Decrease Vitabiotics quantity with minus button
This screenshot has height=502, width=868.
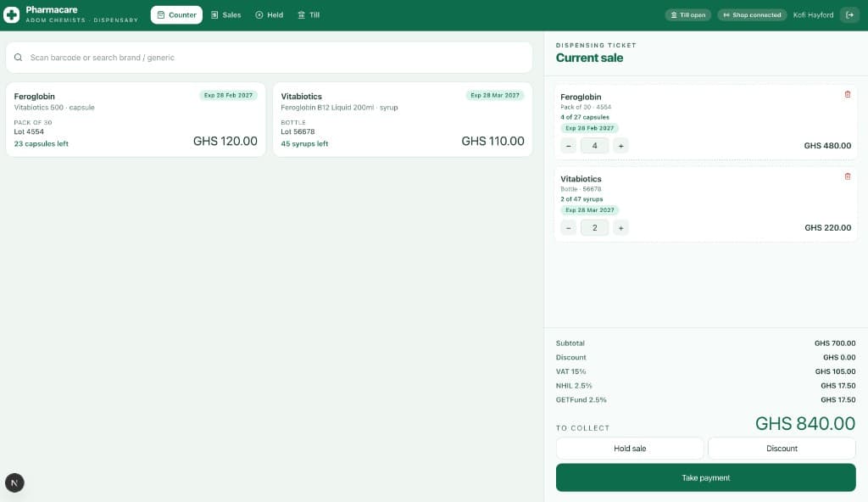coord(569,228)
